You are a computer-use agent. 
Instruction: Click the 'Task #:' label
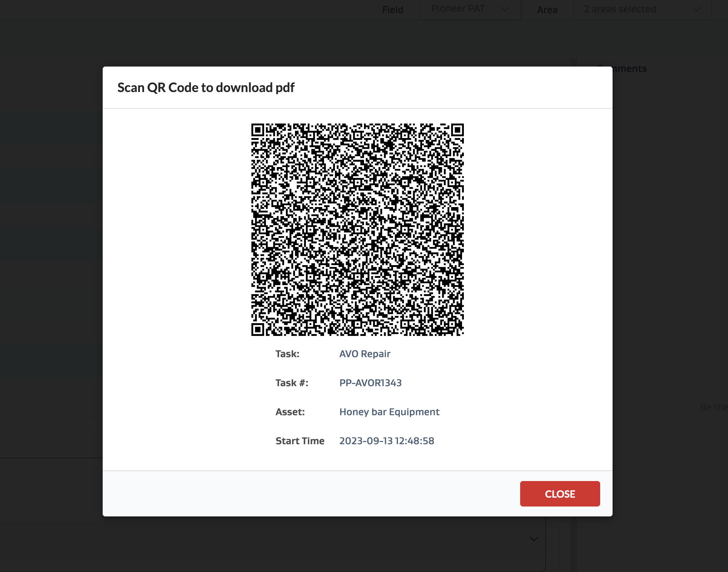[x=292, y=383]
